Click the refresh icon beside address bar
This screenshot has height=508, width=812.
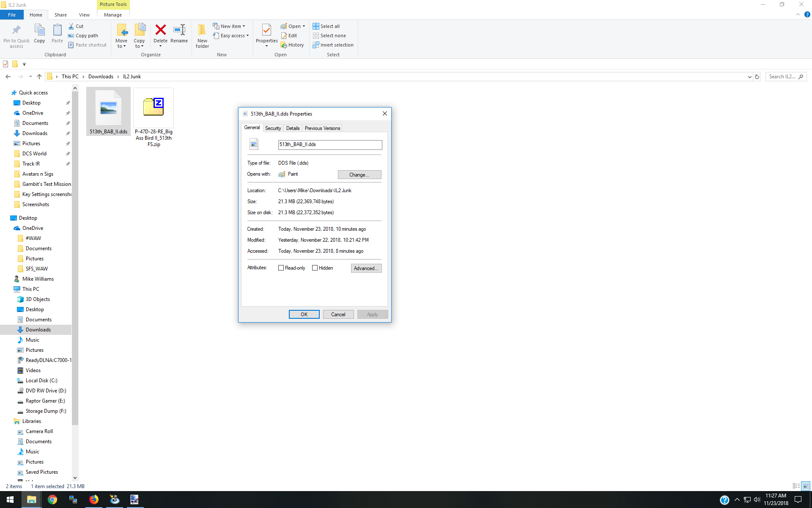757,77
